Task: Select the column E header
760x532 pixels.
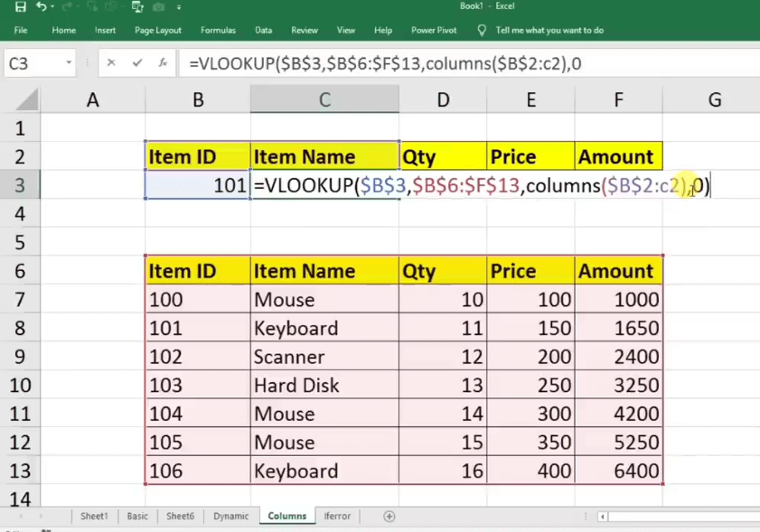Action: pos(530,100)
